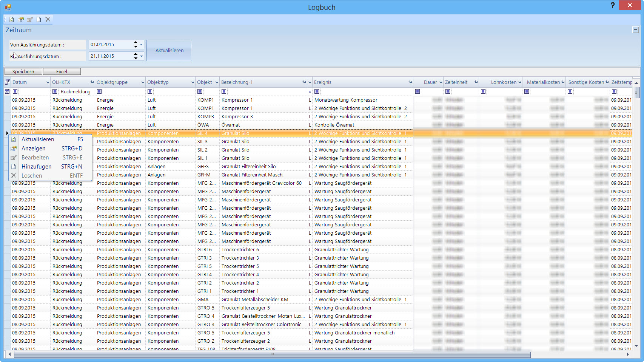
Task: Click the clear-filter icon in the filter row
Action: [x=7, y=91]
